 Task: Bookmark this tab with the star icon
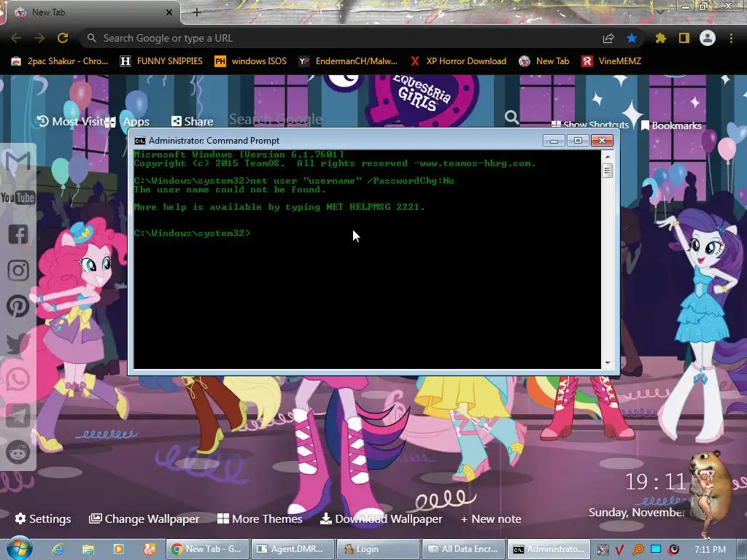(632, 38)
